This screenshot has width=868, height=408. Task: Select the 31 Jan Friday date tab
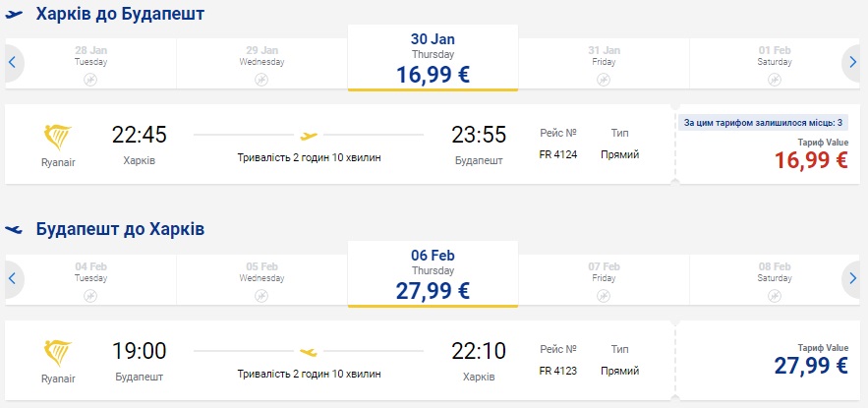[604, 63]
